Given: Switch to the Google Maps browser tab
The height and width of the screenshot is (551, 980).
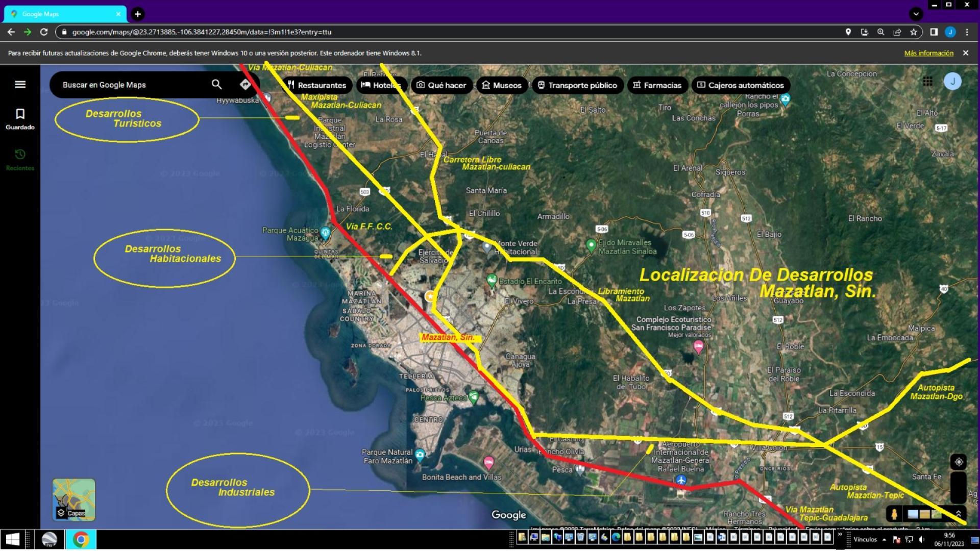Looking at the screenshot, I should (65, 14).
